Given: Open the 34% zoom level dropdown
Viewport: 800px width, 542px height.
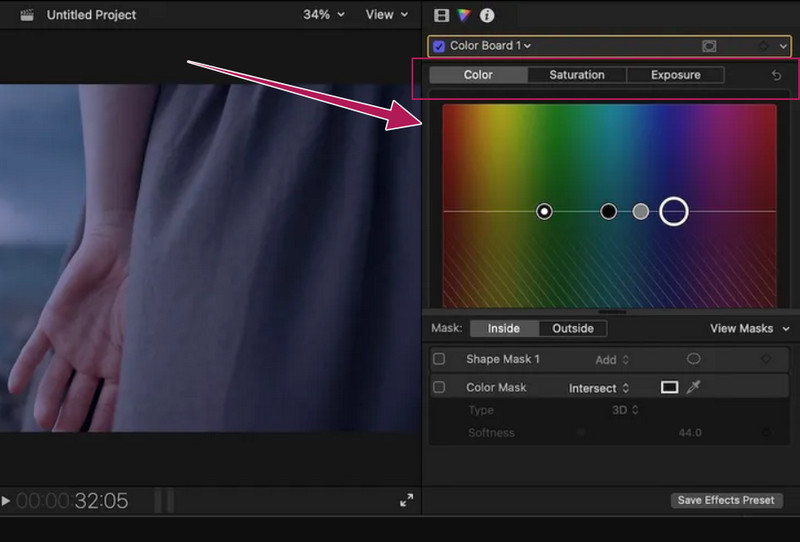Looking at the screenshot, I should coord(324,15).
